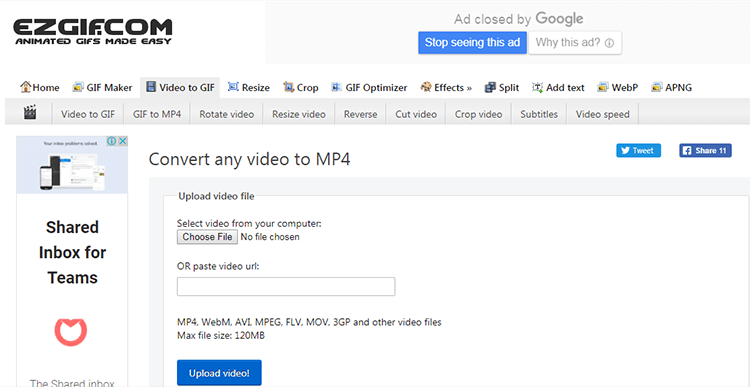Click the Effects palette icon
The image size is (750, 387).
click(426, 87)
